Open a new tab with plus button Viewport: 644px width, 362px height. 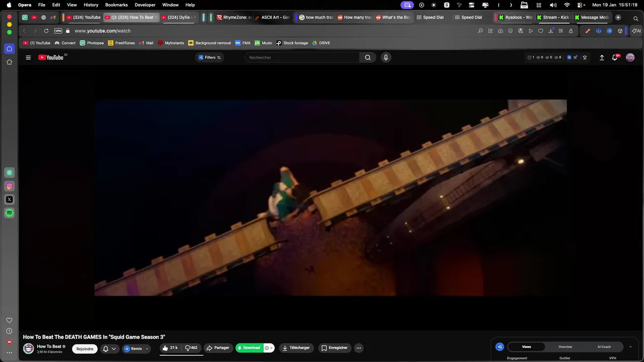coord(618,17)
